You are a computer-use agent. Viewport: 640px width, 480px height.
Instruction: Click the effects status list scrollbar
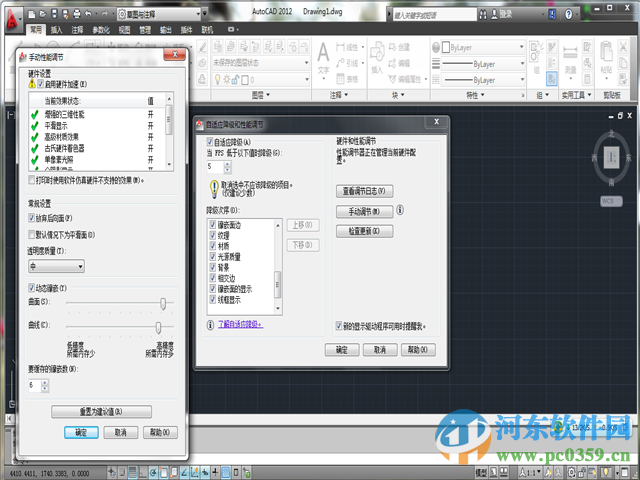pyautogui.click(x=169, y=133)
